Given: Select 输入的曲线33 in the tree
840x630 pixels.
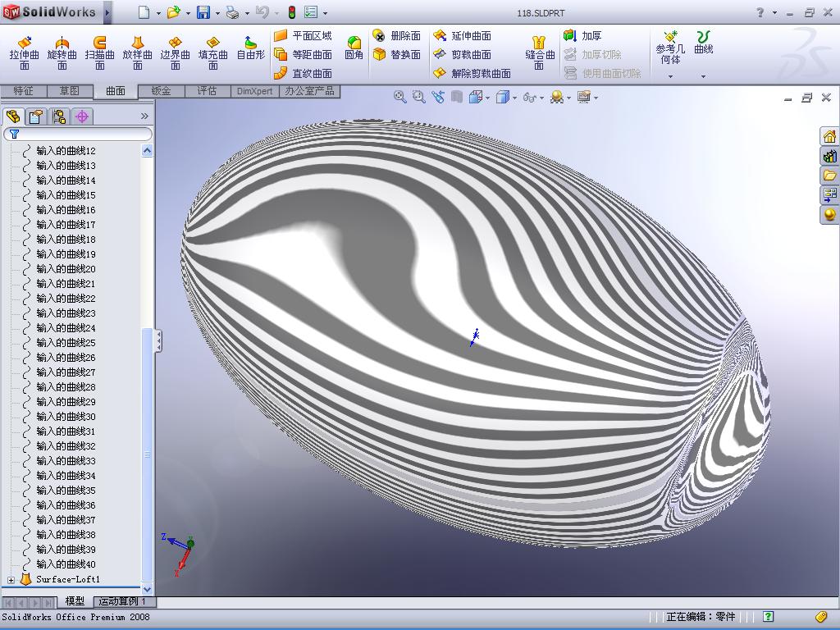Looking at the screenshot, I should pos(66,461).
